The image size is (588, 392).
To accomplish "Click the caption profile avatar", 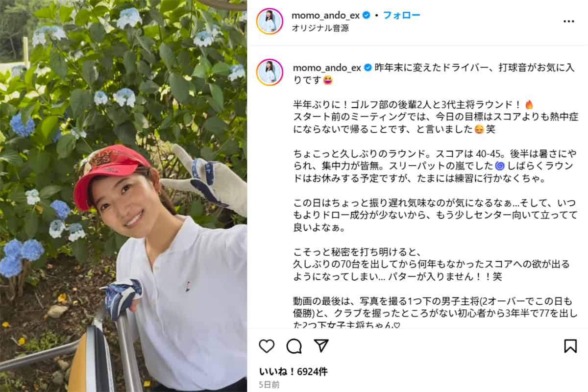I will tap(270, 72).
